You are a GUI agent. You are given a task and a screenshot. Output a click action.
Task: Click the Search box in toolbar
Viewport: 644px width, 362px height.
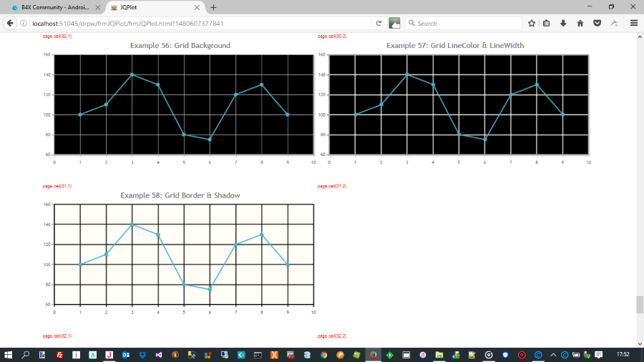[x=464, y=24]
